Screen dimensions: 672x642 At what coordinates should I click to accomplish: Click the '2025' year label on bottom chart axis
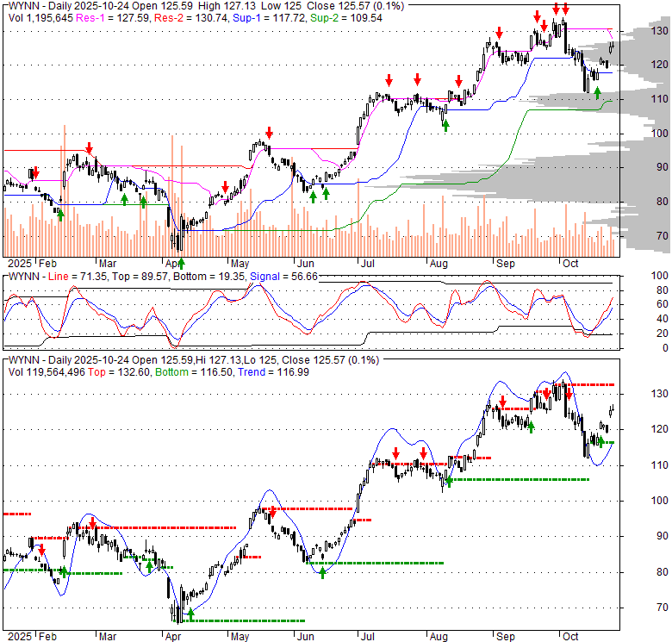tap(20, 637)
